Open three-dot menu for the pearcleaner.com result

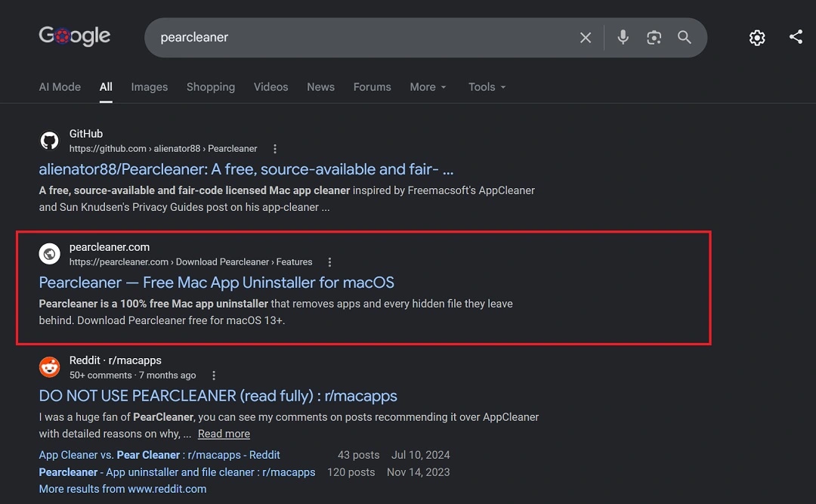(x=329, y=262)
